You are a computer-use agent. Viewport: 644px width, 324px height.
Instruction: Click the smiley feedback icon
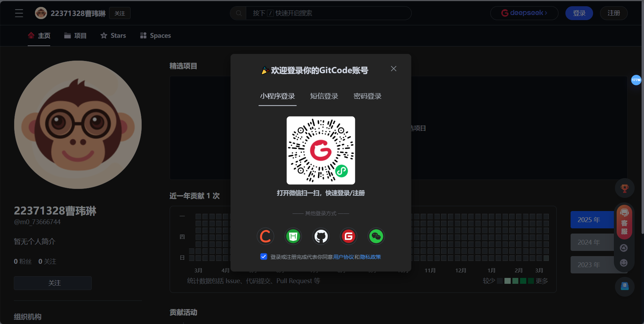click(624, 263)
